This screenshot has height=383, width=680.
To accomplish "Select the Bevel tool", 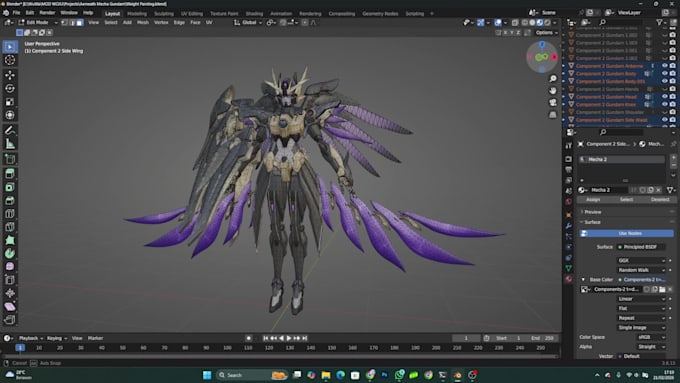I will click(10, 200).
